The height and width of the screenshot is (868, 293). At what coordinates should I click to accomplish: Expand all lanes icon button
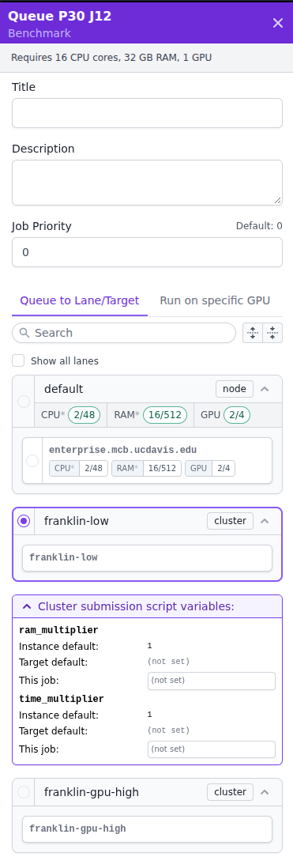pyautogui.click(x=253, y=333)
